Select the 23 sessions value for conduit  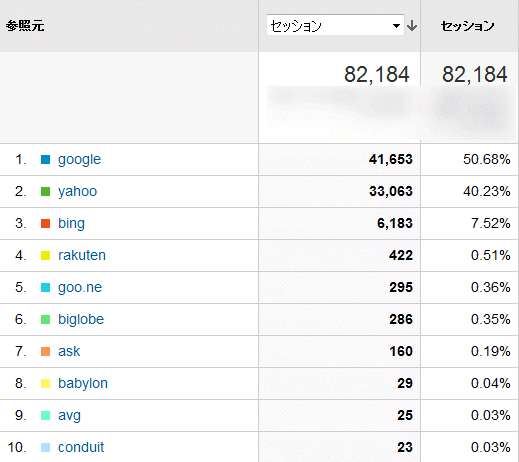pyautogui.click(x=405, y=448)
